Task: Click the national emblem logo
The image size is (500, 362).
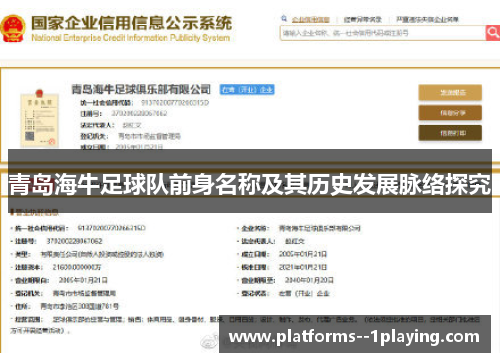Action: (x=13, y=29)
